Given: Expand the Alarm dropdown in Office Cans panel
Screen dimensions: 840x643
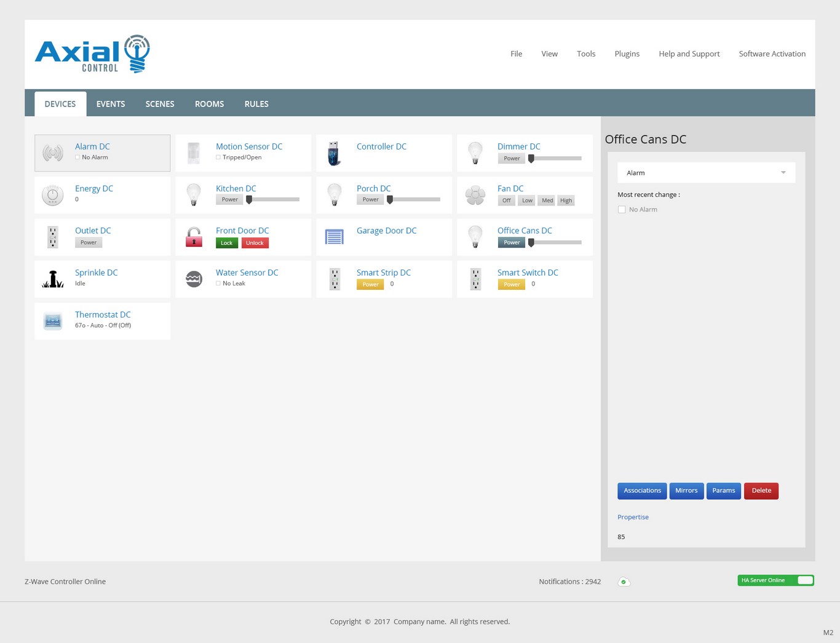Looking at the screenshot, I should pyautogui.click(x=706, y=173).
